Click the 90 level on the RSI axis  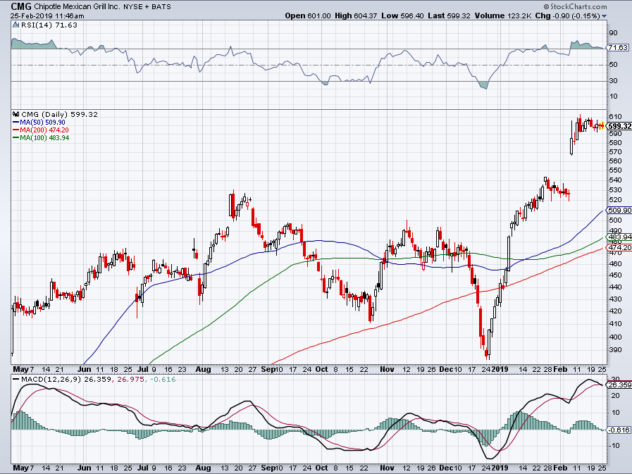613,33
